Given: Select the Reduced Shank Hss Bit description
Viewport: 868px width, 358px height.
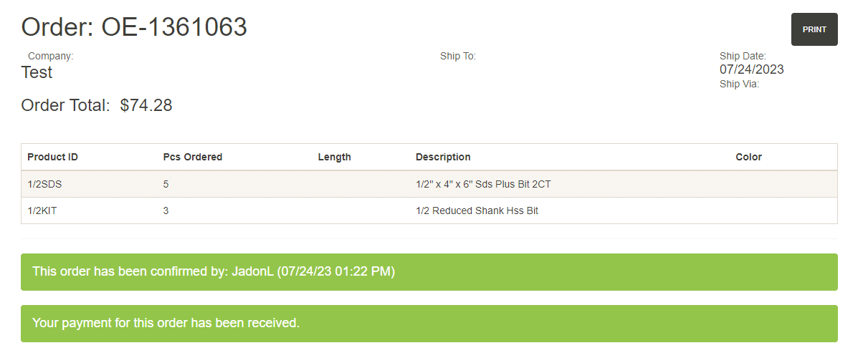Looking at the screenshot, I should 477,211.
